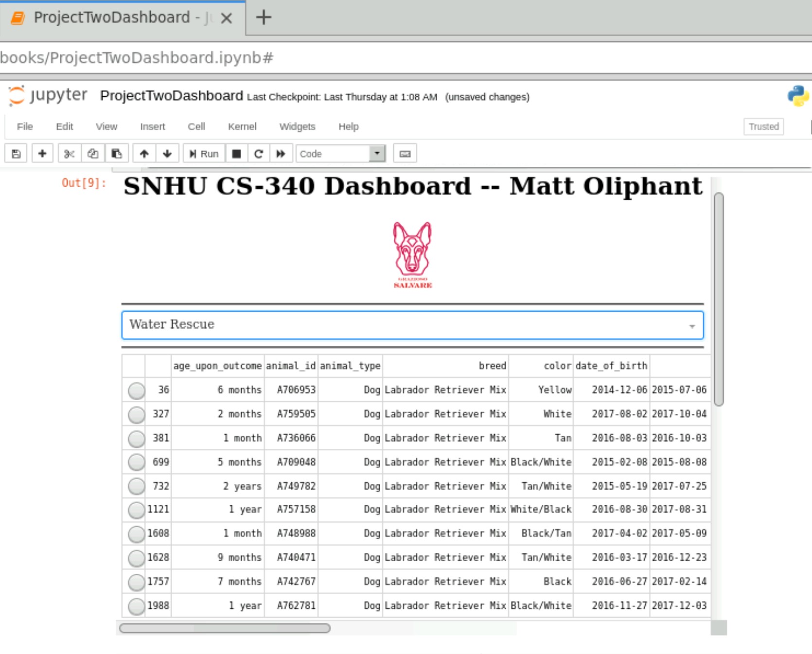Viewport: 812px width, 654px height.
Task: Copy the selected cell using the copy icon
Action: (x=92, y=153)
